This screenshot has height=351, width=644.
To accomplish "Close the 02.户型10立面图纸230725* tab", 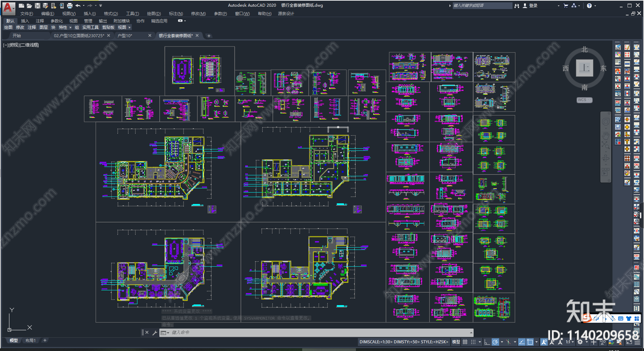I will coord(109,36).
